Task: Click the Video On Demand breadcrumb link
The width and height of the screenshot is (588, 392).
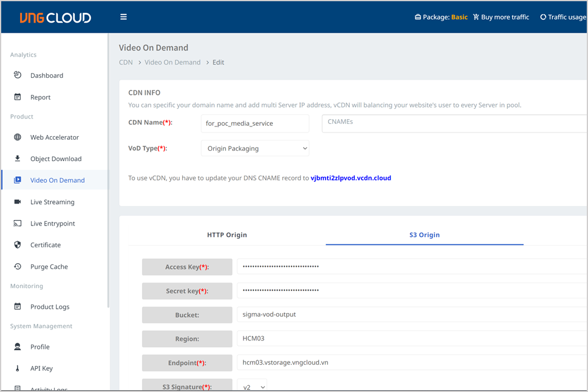Action: pyautogui.click(x=173, y=62)
